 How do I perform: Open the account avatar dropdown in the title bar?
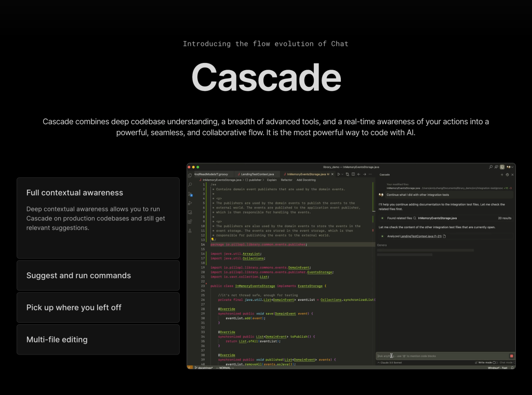pos(510,167)
